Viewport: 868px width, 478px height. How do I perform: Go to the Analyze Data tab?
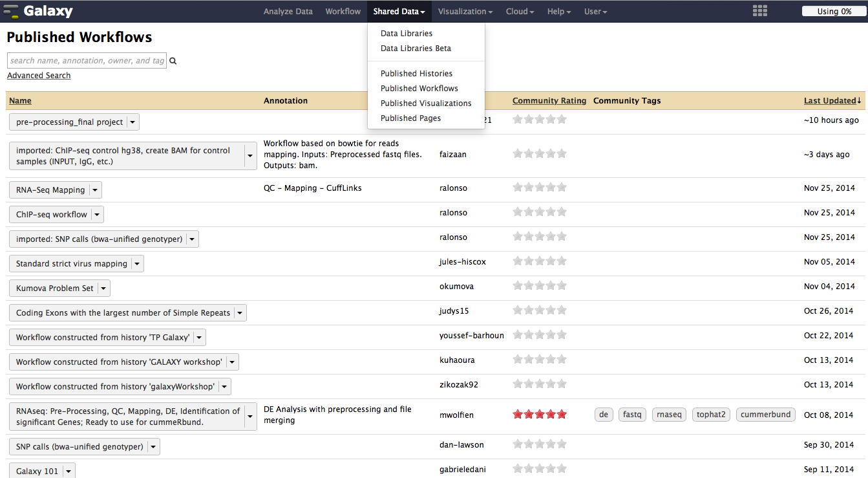click(288, 12)
